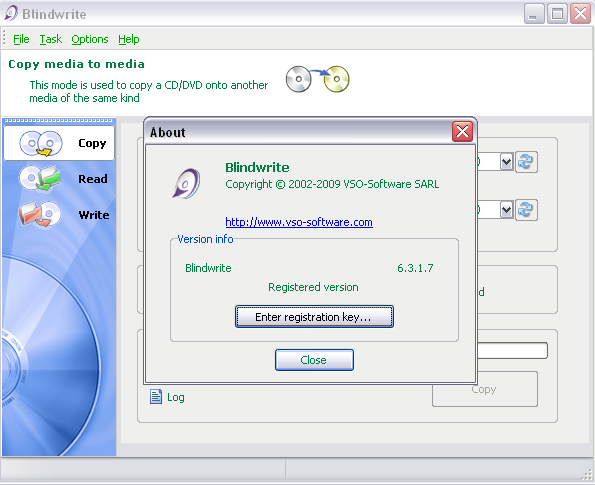Close the About dialog with the red X
595x485 pixels.
click(462, 132)
